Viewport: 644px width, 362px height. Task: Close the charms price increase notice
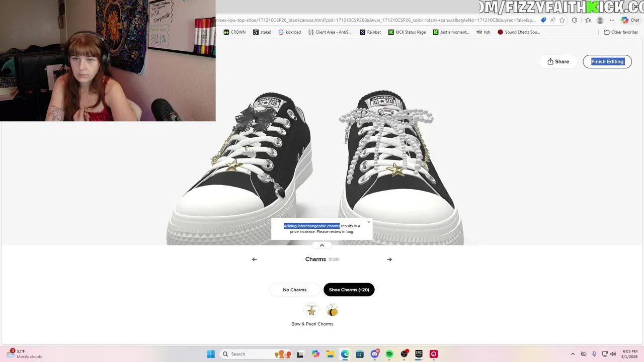pos(368,222)
